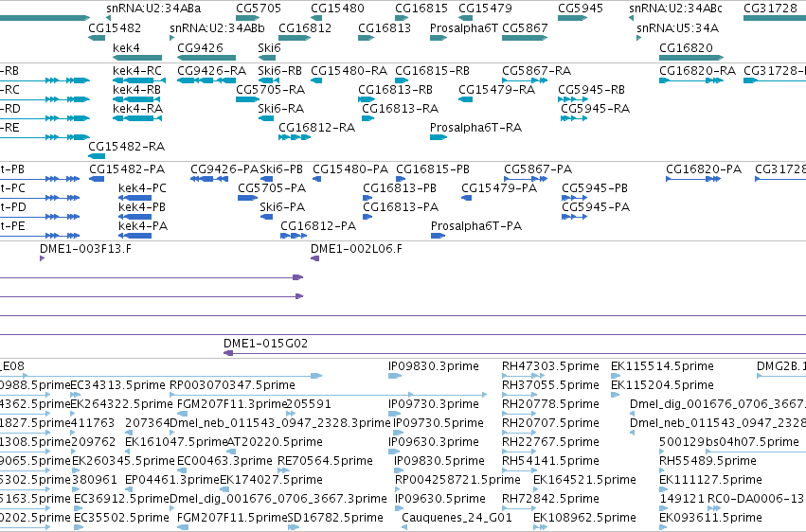
Task: Select the CG15482-PA protein label
Action: [x=127, y=168]
